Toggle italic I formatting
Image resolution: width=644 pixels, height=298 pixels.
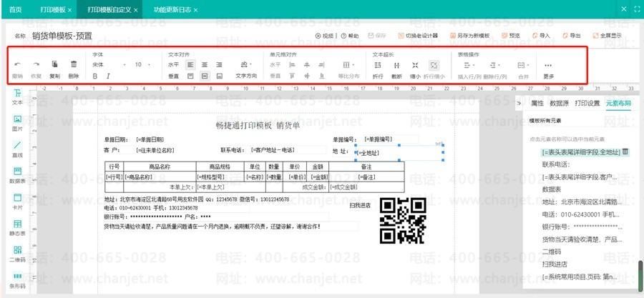[x=109, y=76]
